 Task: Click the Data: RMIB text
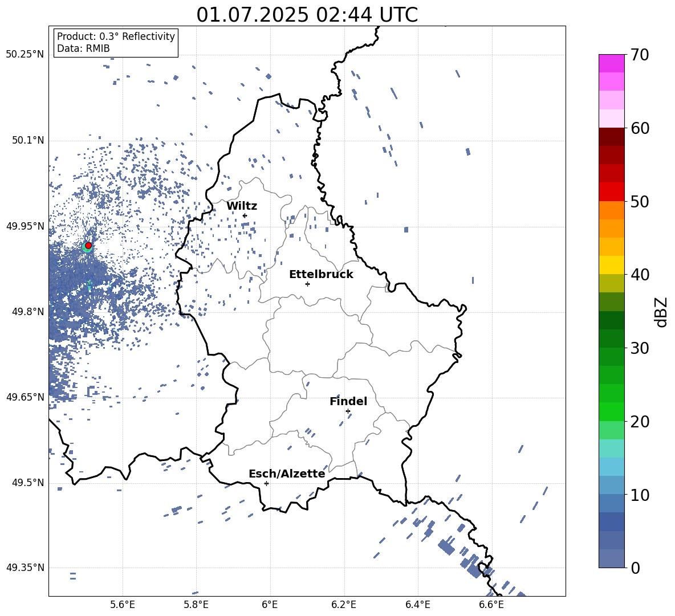(83, 48)
